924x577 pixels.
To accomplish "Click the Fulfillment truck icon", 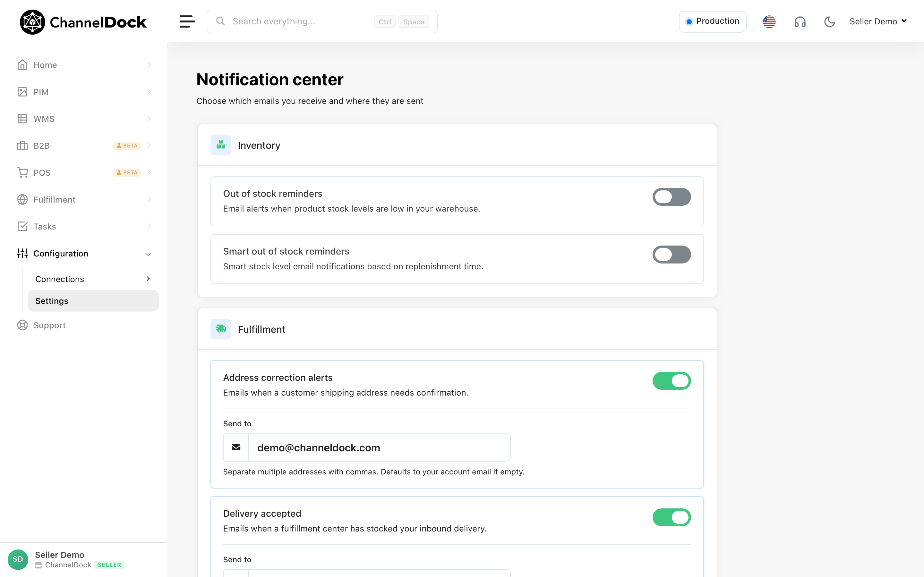I will (221, 329).
